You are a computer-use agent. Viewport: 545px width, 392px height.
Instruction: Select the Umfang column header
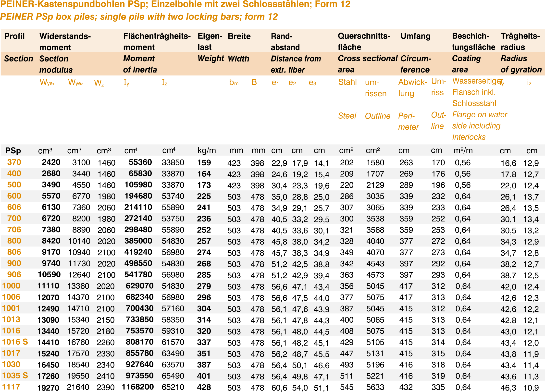(x=415, y=36)
